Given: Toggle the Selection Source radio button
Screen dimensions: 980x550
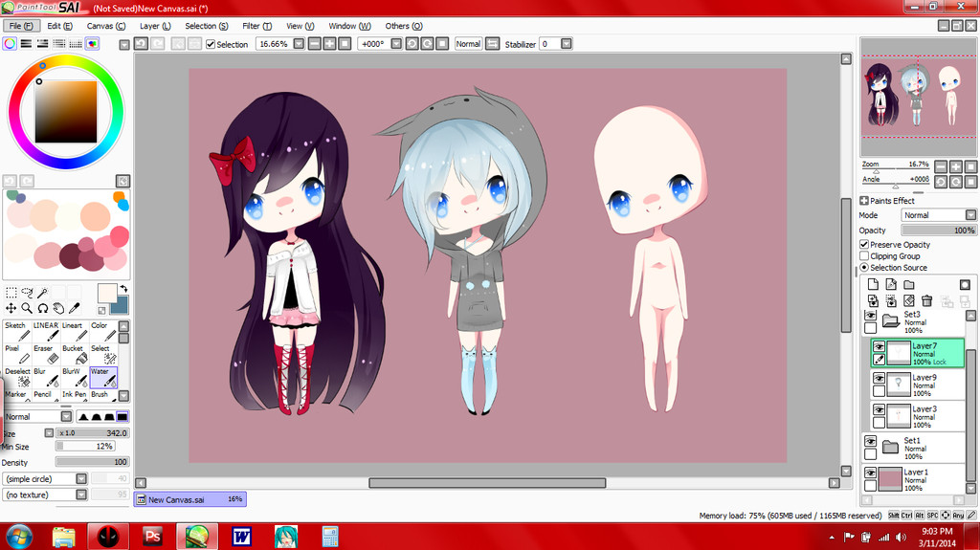Looking at the screenshot, I should [x=864, y=267].
